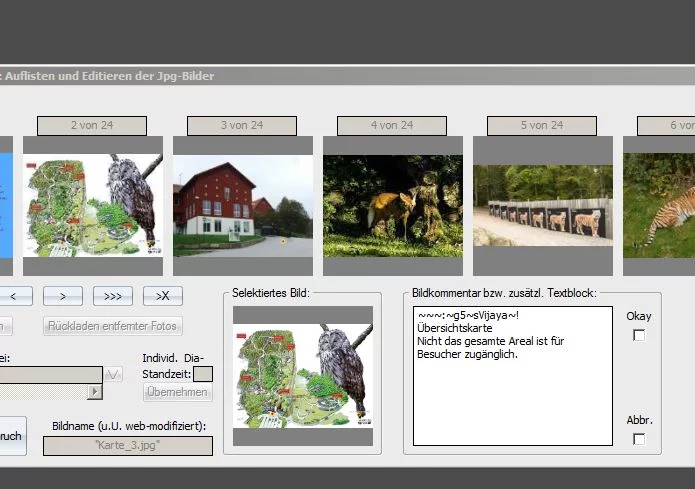Click the '~~~:~g5~sVijaya~!' comment line

click(468, 315)
